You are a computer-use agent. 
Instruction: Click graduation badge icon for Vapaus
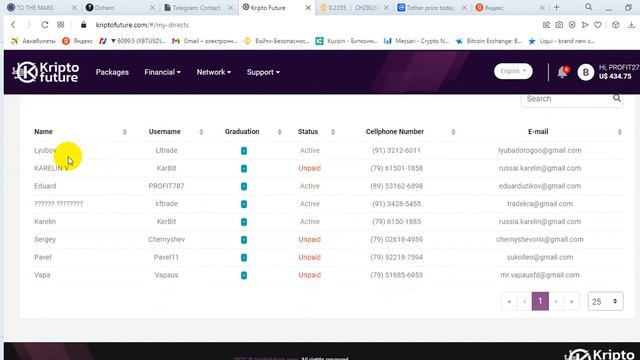(244, 275)
